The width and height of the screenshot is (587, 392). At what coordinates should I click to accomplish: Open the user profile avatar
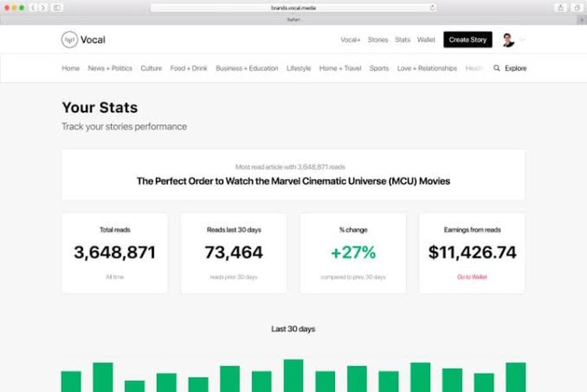[508, 40]
